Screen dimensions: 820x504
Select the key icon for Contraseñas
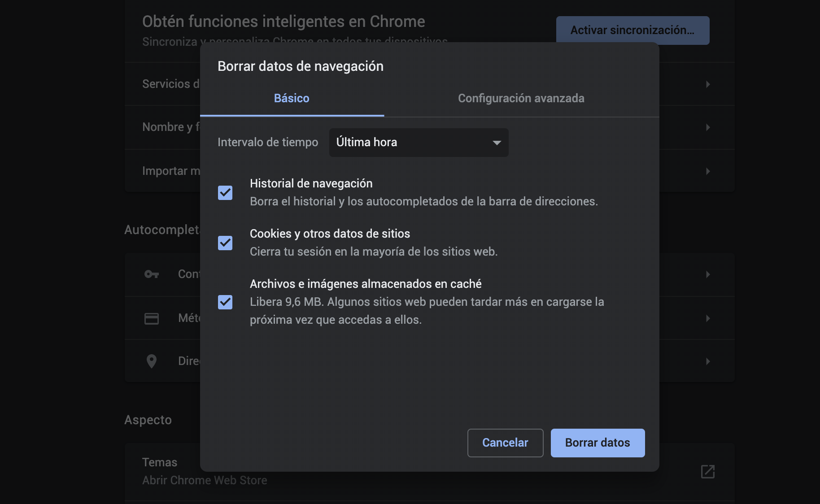click(x=151, y=274)
